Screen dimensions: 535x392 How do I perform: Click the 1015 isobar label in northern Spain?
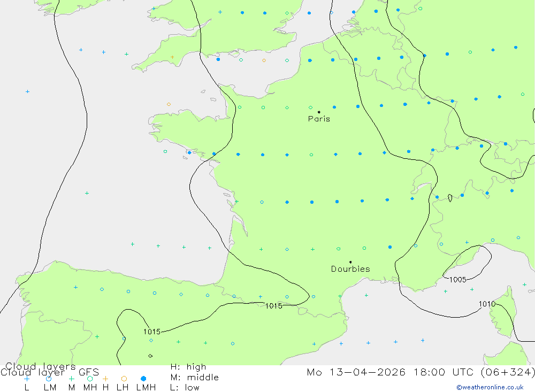coord(152,332)
